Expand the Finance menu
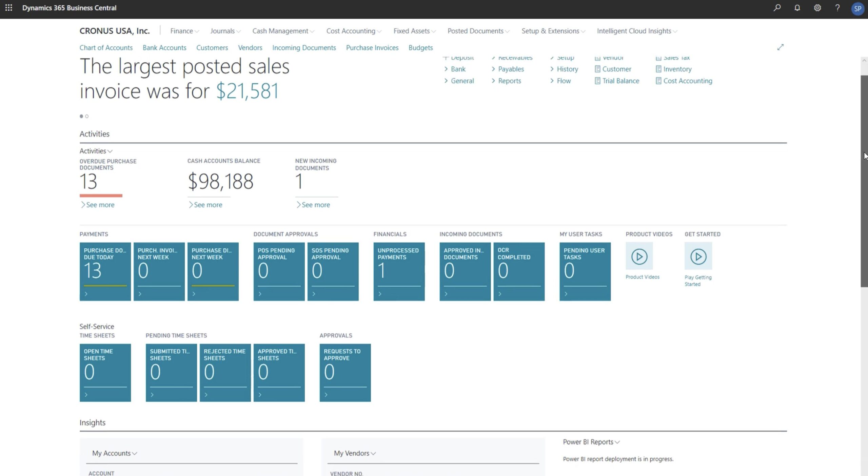This screenshot has height=476, width=868. 184,30
